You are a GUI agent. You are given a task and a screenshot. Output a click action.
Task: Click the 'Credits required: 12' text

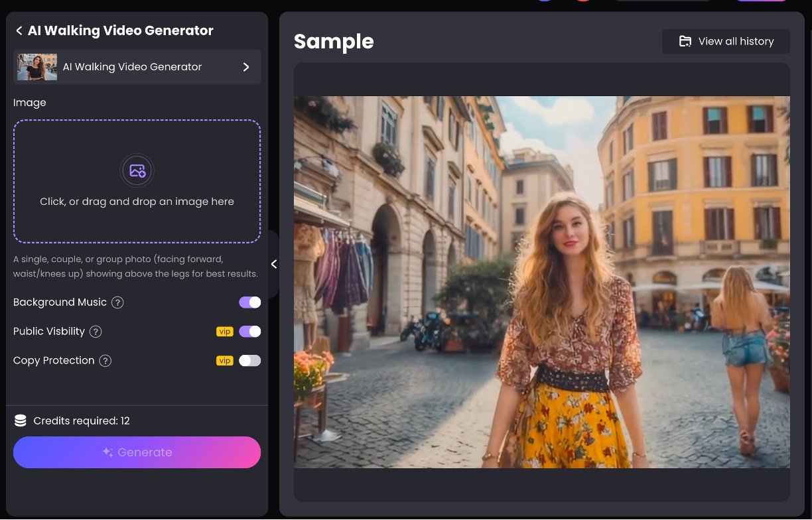(x=82, y=421)
